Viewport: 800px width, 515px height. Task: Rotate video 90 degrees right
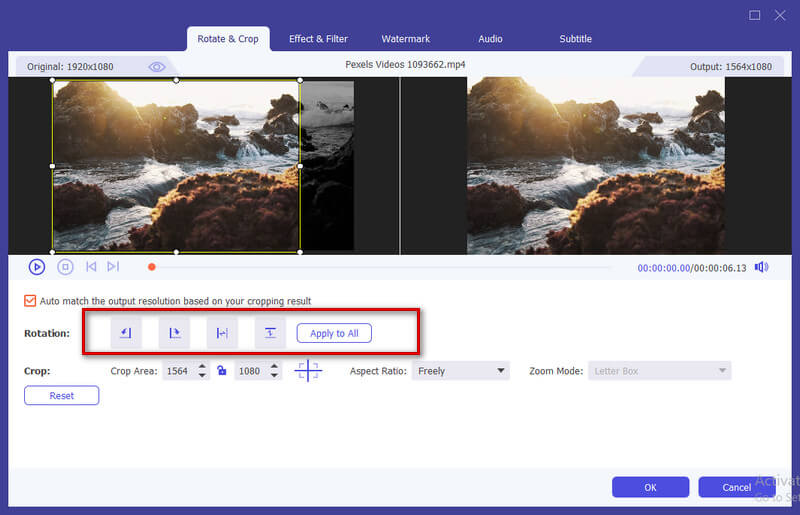click(174, 333)
